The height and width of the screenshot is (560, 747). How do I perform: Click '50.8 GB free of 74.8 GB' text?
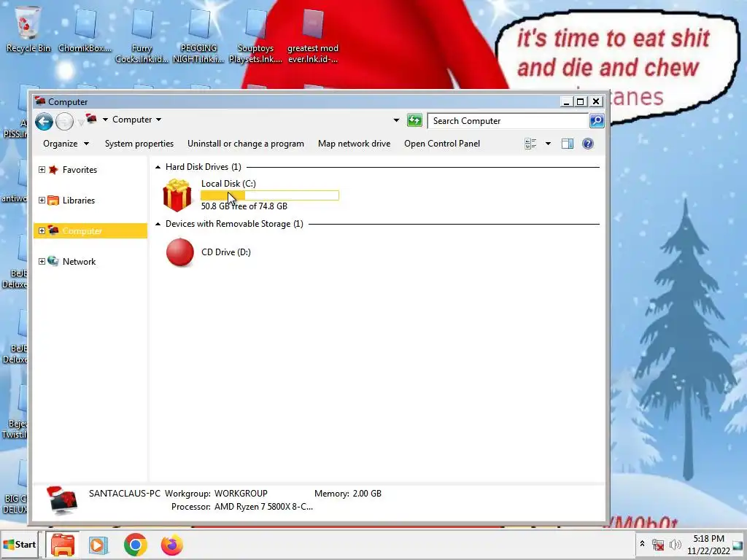[244, 206]
